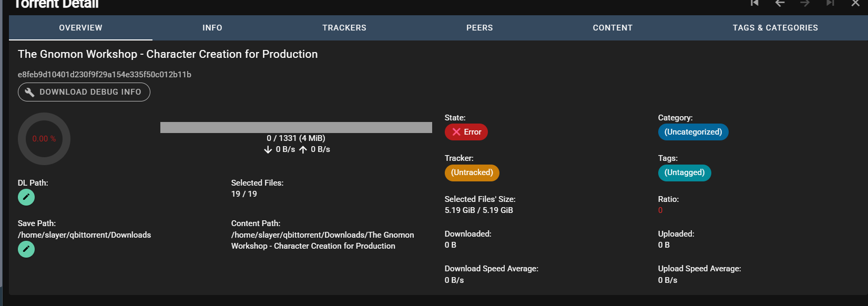Click the gray pieces progress bar
The image size is (868, 306).
(296, 127)
